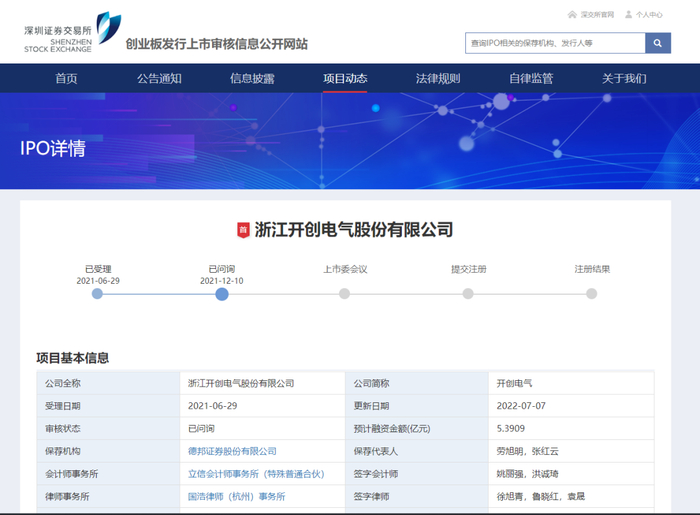Screen dimensions: 700x515
Task: Click the 已问询 progress step dot
Action: click(x=222, y=294)
